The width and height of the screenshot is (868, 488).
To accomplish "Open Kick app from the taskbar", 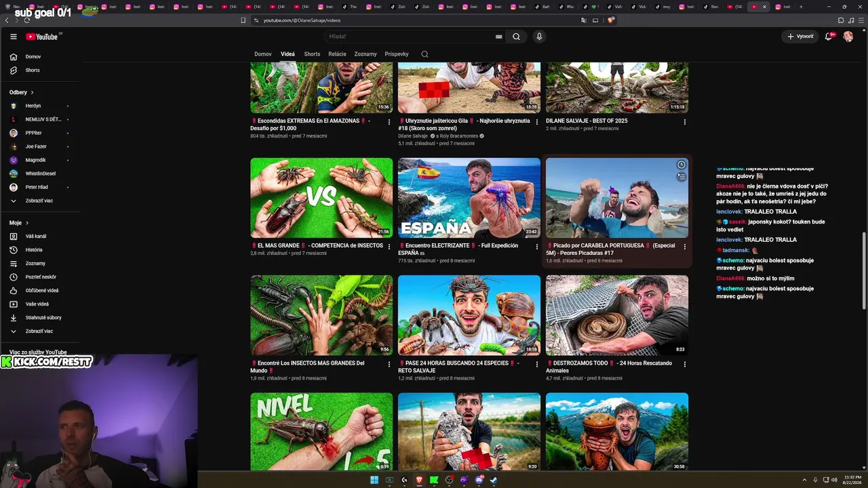I will click(434, 481).
